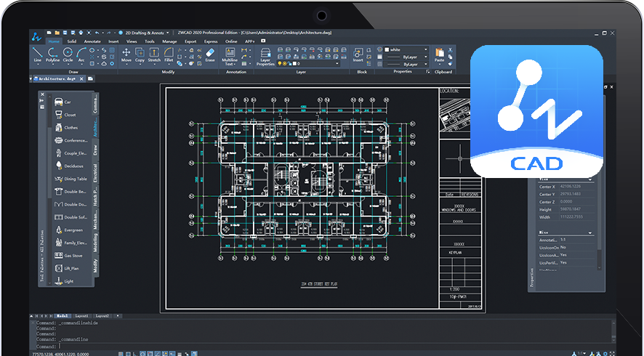
Task: Pick the Car block in tool palette
Action: pos(63,102)
